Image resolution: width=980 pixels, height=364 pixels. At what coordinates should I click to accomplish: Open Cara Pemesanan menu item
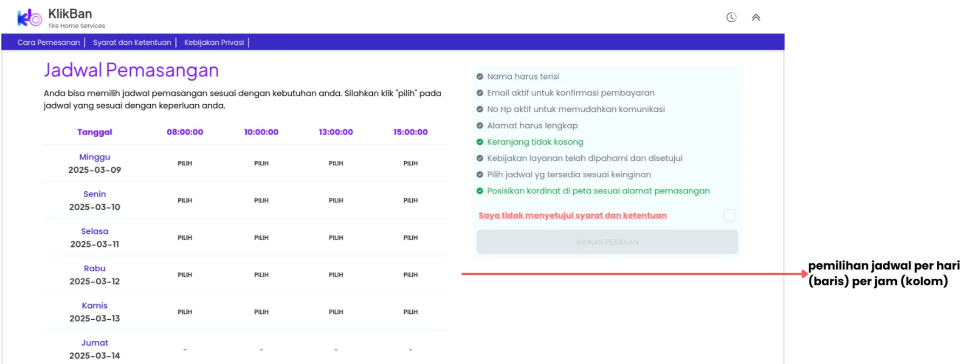[x=49, y=42]
